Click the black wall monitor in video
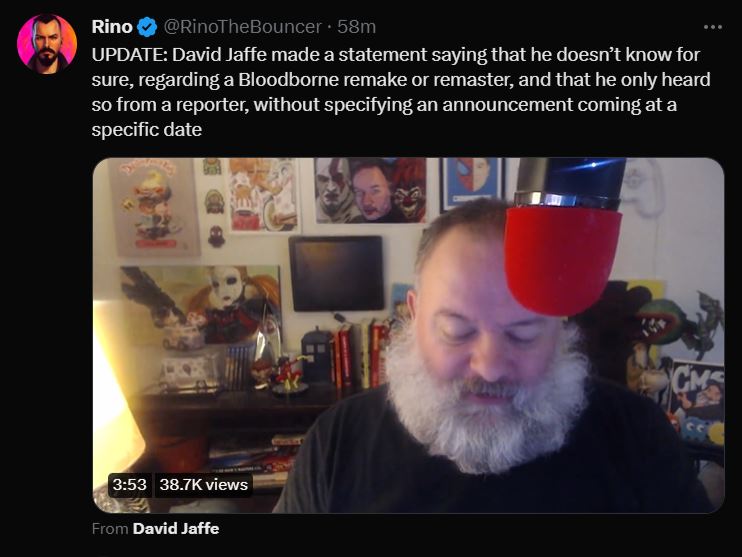This screenshot has width=742, height=557. click(336, 273)
